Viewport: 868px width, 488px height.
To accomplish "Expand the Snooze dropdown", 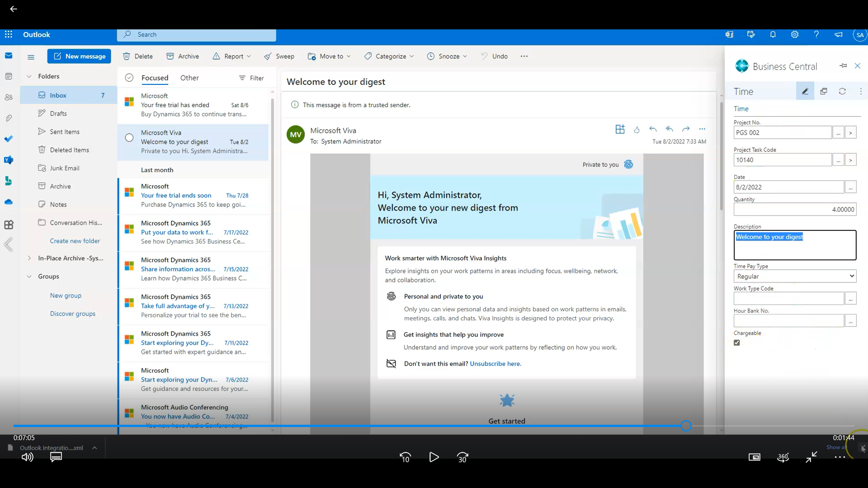I will coord(465,56).
